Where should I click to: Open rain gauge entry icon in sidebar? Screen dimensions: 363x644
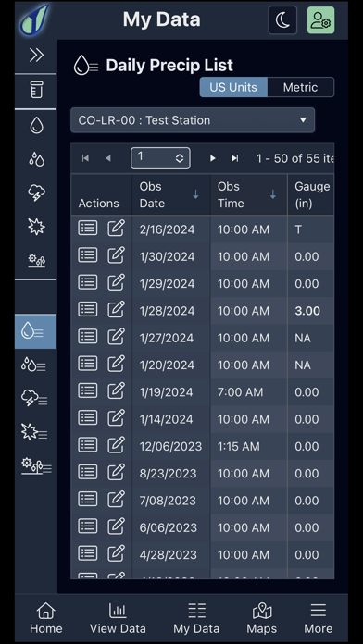click(36, 90)
